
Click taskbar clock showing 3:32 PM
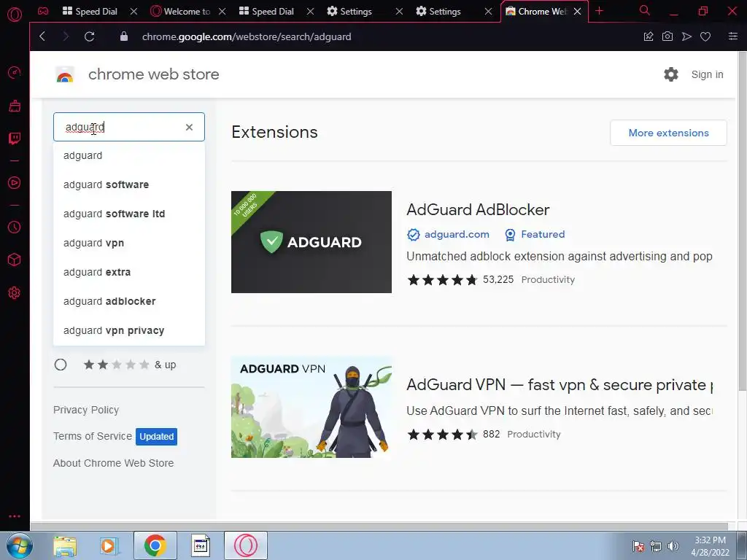(710, 546)
